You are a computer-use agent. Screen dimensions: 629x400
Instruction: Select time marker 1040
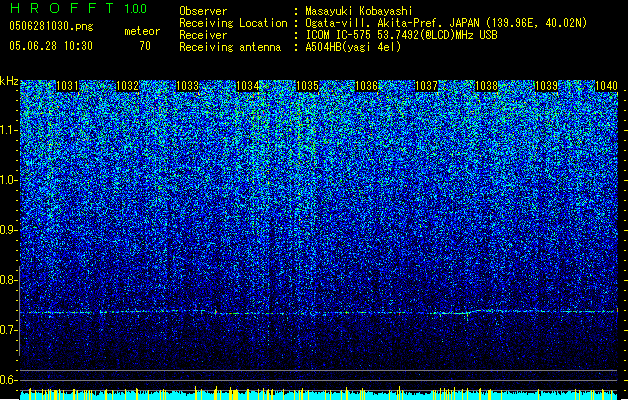pos(606,86)
